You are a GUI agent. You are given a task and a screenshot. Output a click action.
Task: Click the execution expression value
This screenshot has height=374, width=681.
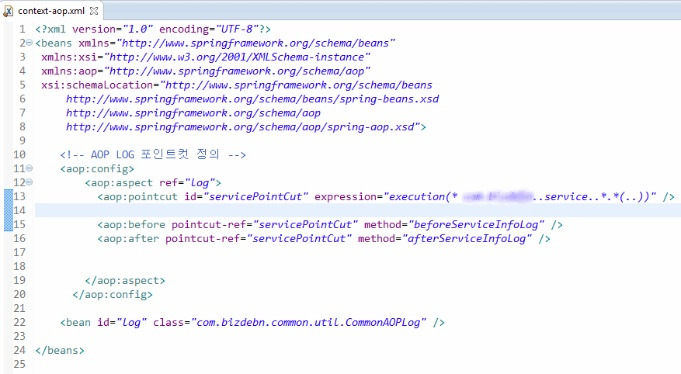pos(520,196)
